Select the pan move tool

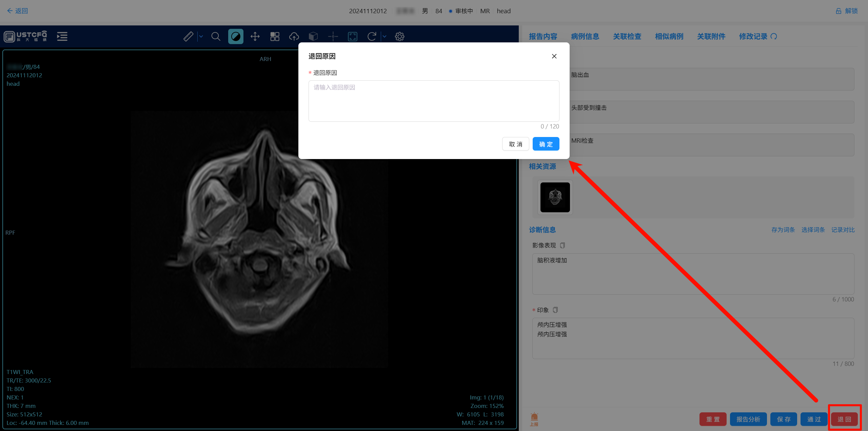pyautogui.click(x=255, y=36)
